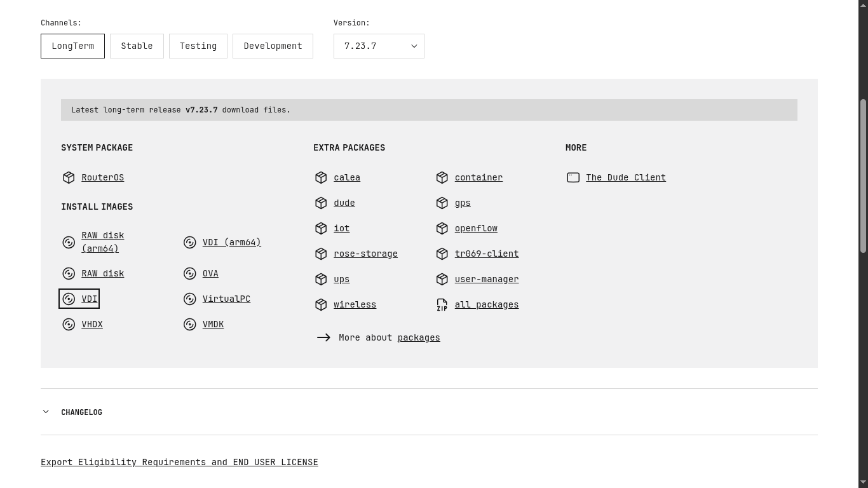Click the box icon beside gps
This screenshot has height=488, width=868.
coord(442,203)
